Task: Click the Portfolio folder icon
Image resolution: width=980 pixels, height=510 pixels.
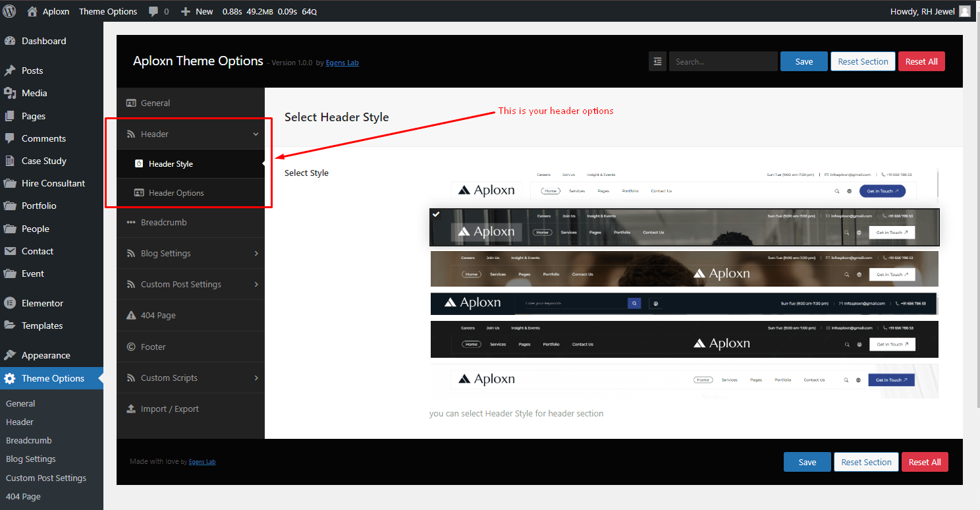Action: [10, 206]
